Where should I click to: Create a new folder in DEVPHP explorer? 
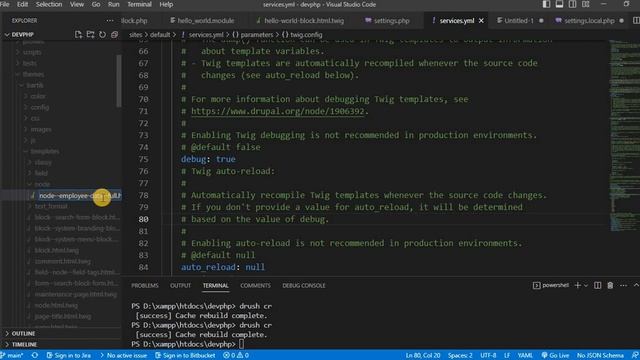90,35
